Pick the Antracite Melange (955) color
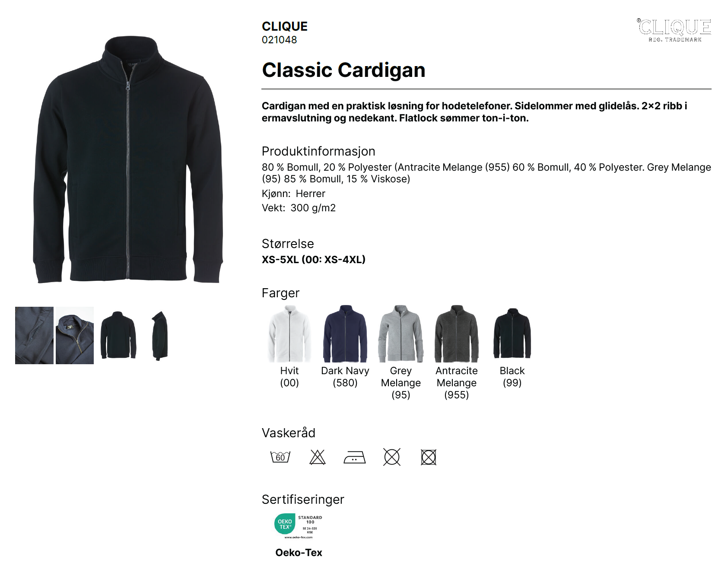This screenshot has height=569, width=728. (457, 334)
